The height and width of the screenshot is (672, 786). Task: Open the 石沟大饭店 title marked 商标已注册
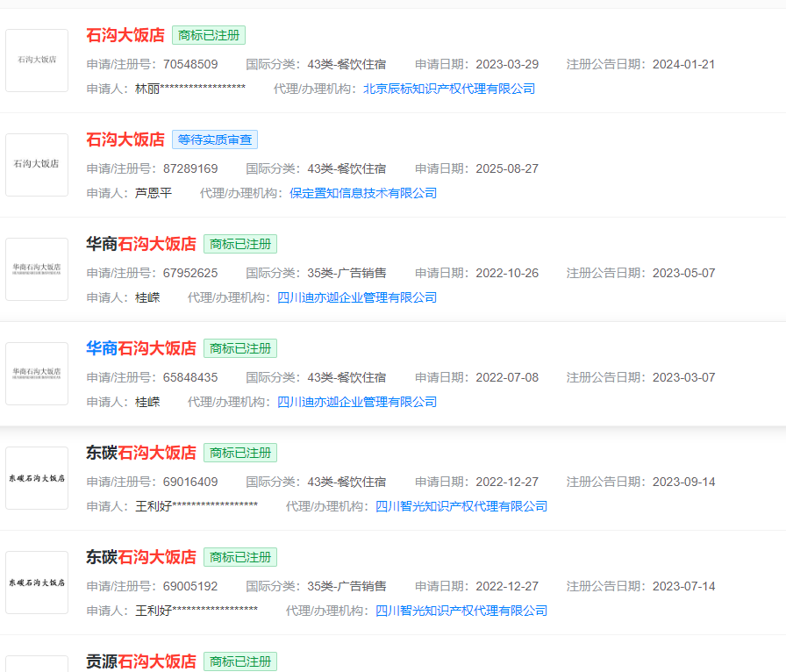(x=125, y=35)
